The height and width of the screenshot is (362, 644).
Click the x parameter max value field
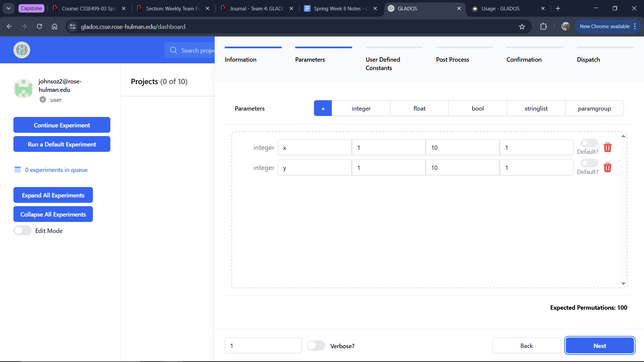click(x=462, y=147)
